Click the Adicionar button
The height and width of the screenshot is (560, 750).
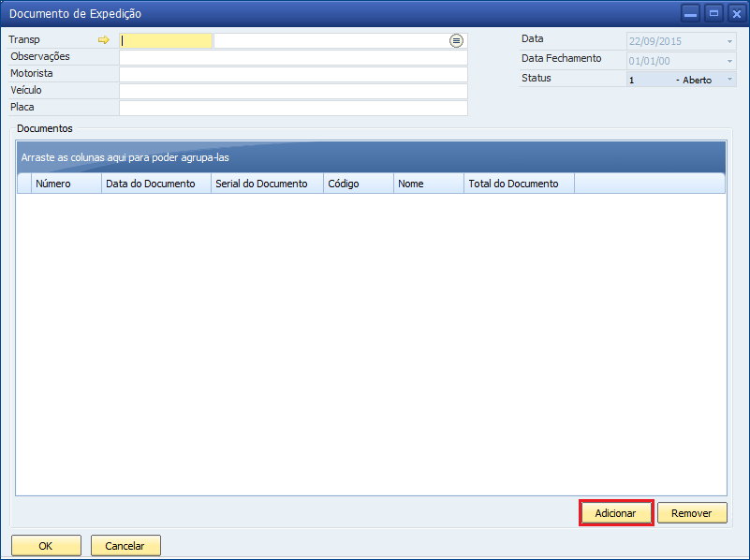615,513
